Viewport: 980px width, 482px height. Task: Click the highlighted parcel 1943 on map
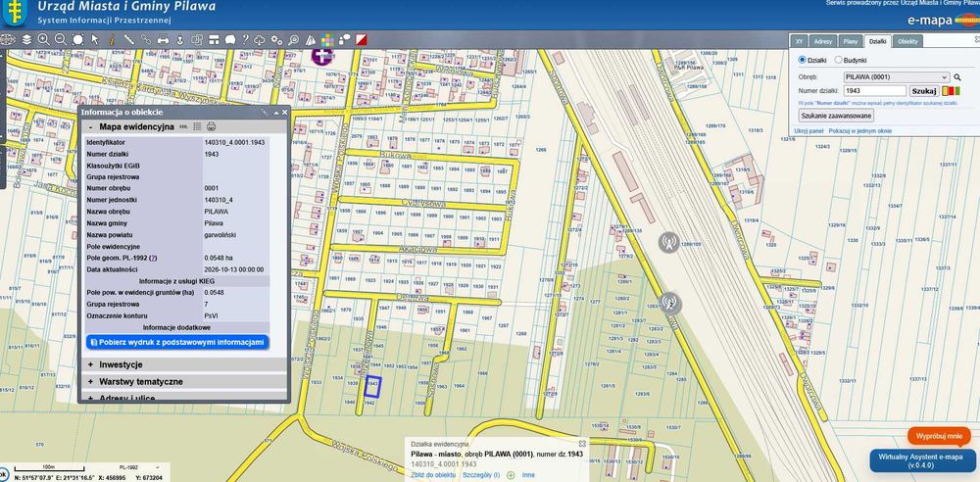coord(372,386)
